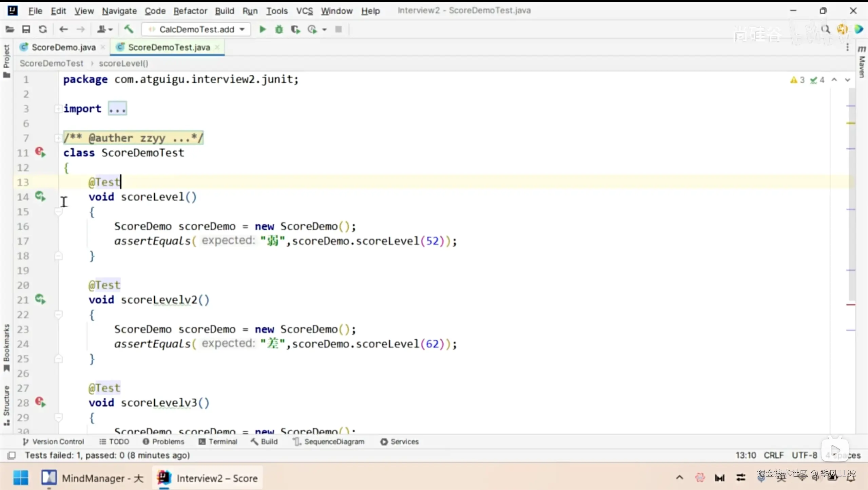Click the green Run button in toolbar
Screen dimensions: 868x490
tap(262, 30)
